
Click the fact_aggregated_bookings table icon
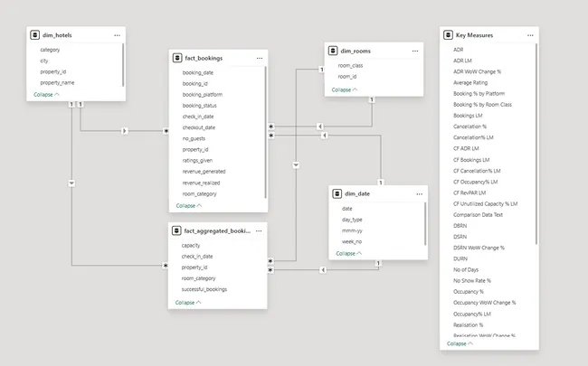tap(176, 230)
